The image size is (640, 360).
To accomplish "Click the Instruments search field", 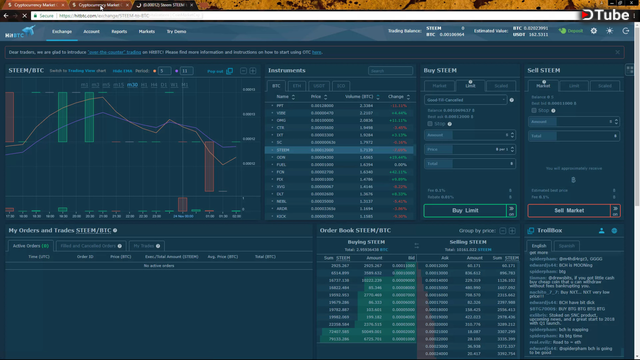I will coord(390,71).
